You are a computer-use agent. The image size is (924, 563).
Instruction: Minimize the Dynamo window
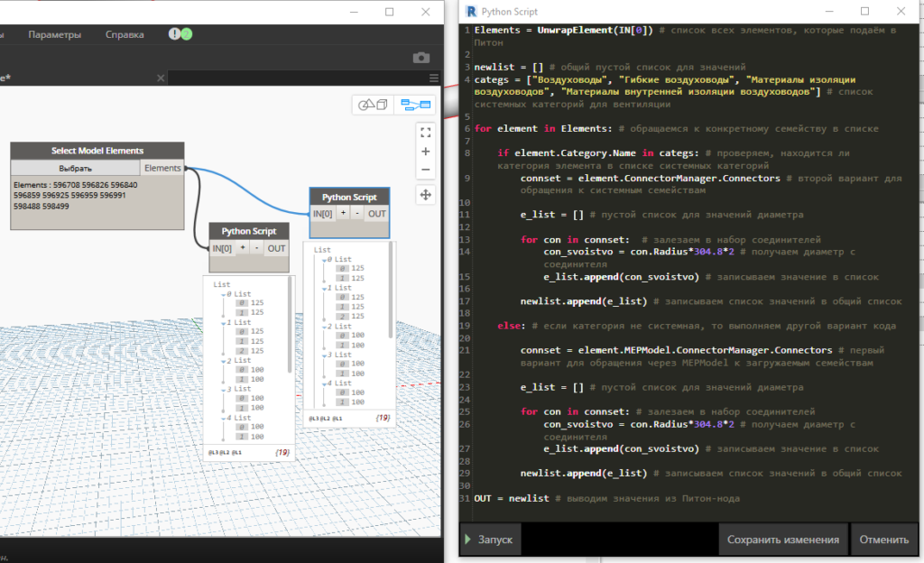pos(354,12)
